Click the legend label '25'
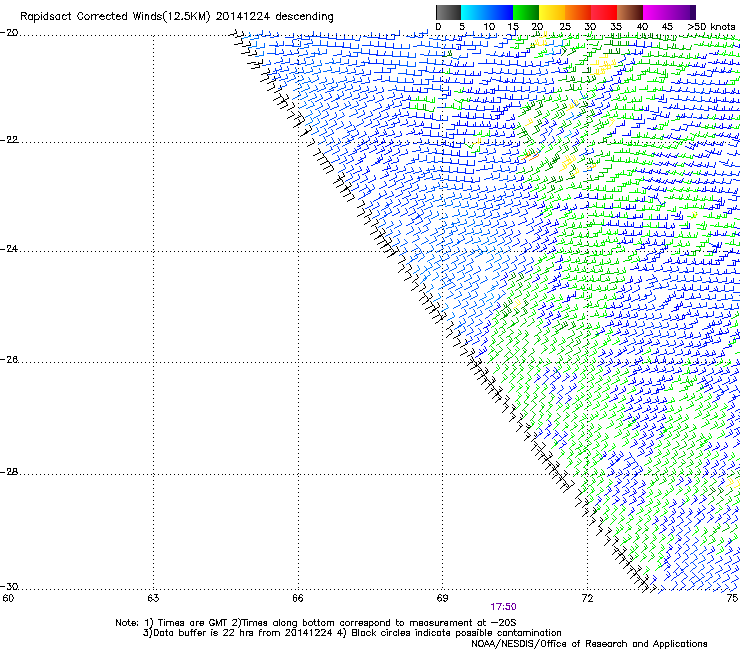Image resolution: width=740 pixels, height=650 pixels. click(564, 27)
